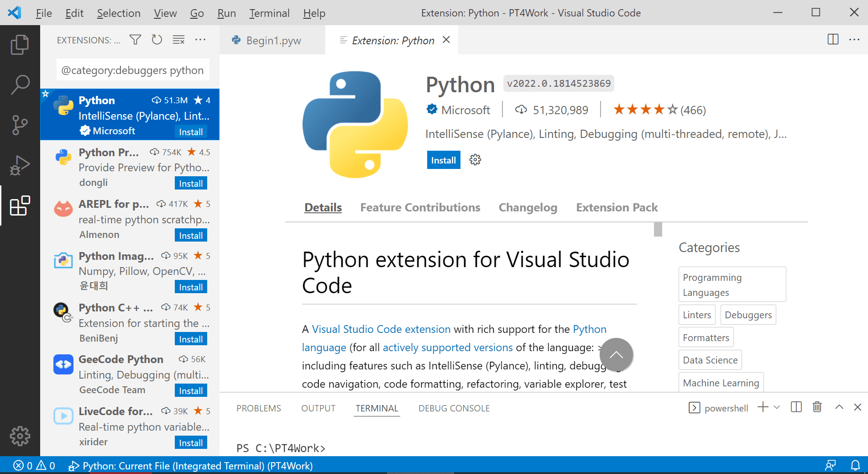Select Python debug configuration in status bar
The image size is (868, 474).
click(x=190, y=465)
